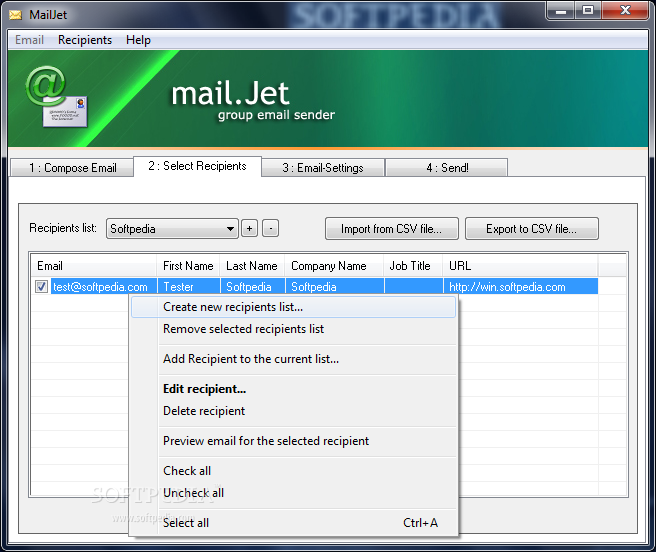Choose Preview email for the selected recipient
The width and height of the screenshot is (656, 552).
pyautogui.click(x=293, y=441)
